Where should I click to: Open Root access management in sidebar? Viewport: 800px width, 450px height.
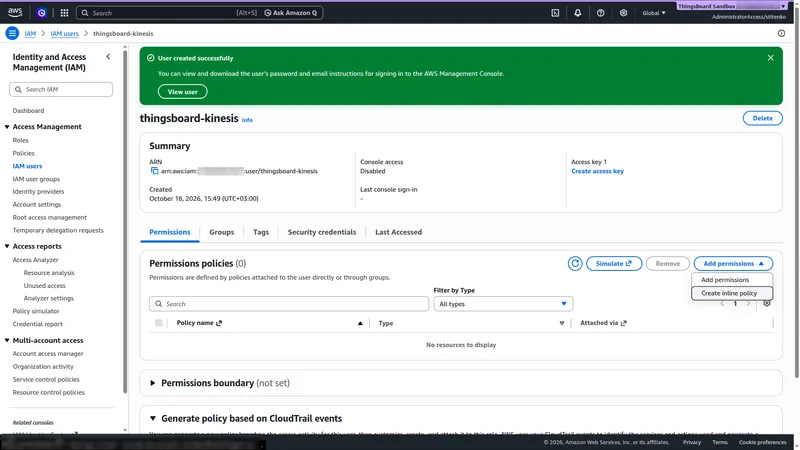[x=49, y=217]
